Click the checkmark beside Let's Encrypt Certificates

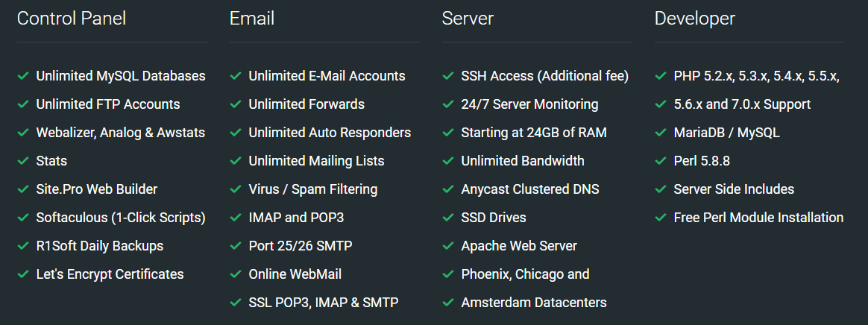click(23, 274)
